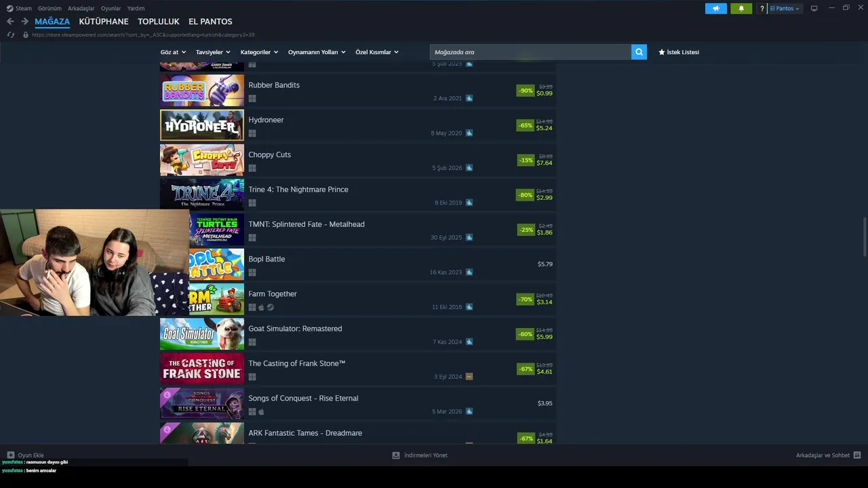
Task: Click the store URL address text
Action: coord(143,35)
